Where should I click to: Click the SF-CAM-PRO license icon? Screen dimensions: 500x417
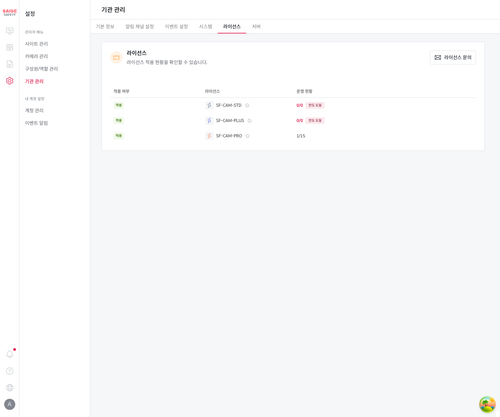(x=209, y=136)
